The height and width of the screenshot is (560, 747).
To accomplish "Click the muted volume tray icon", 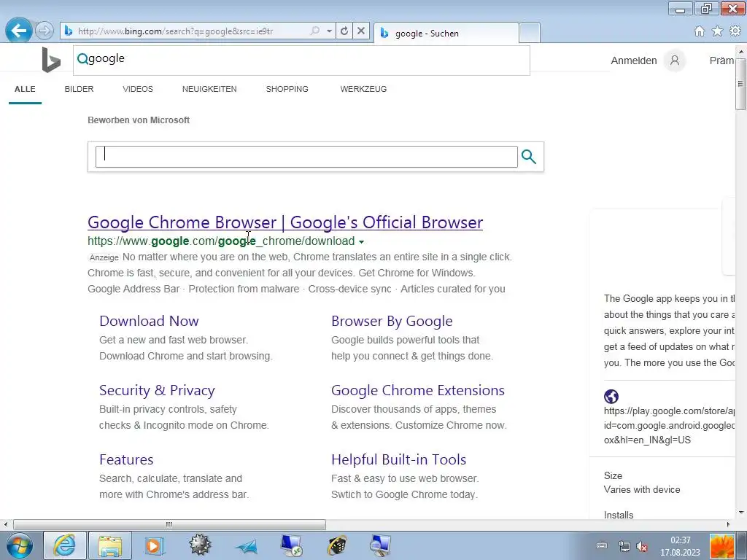I will (642, 546).
